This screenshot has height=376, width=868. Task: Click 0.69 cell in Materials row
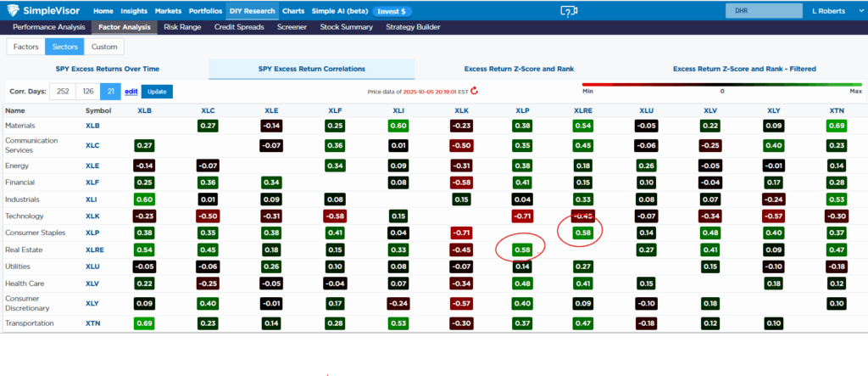click(x=837, y=126)
